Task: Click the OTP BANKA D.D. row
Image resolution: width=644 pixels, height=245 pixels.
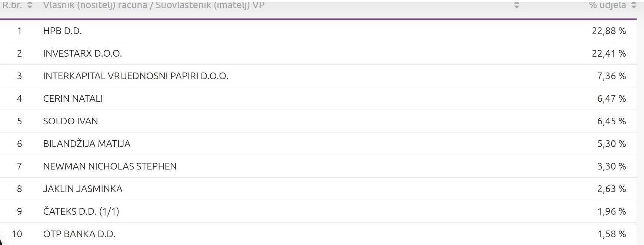Action: point(79,234)
